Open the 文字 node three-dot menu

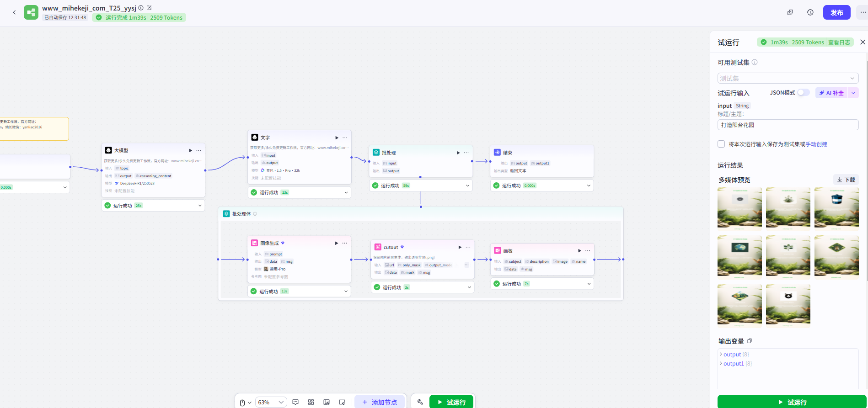[345, 138]
